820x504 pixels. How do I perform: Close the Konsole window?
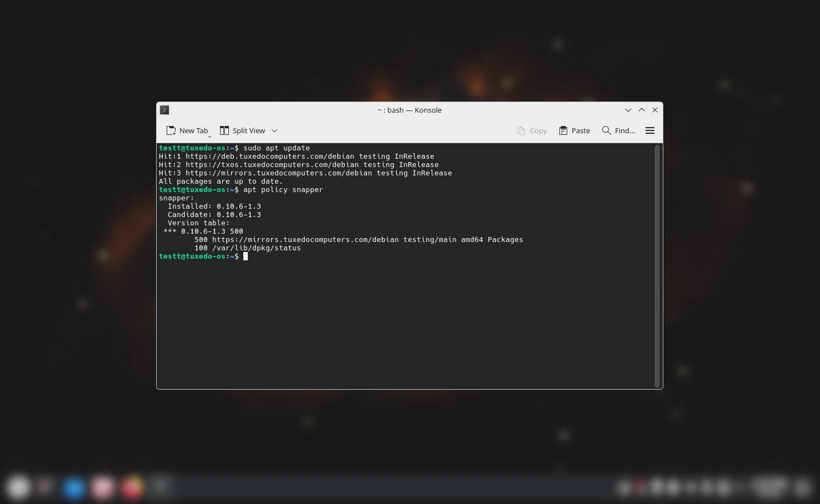tap(655, 110)
